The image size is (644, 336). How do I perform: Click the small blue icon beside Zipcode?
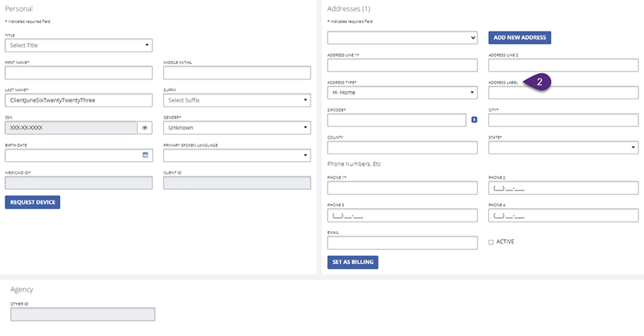(475, 119)
